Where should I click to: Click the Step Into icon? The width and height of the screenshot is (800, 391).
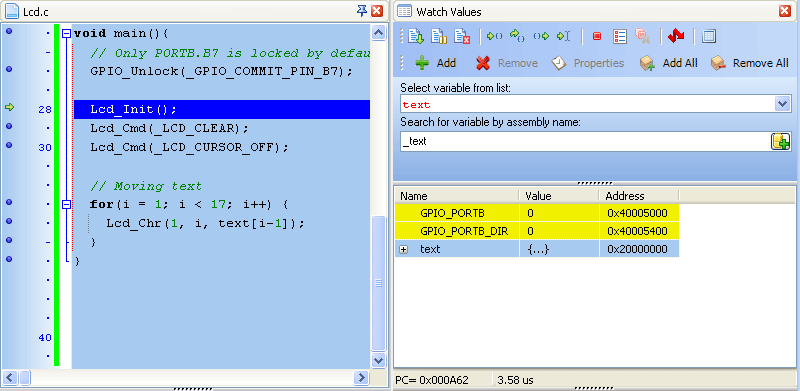(494, 36)
